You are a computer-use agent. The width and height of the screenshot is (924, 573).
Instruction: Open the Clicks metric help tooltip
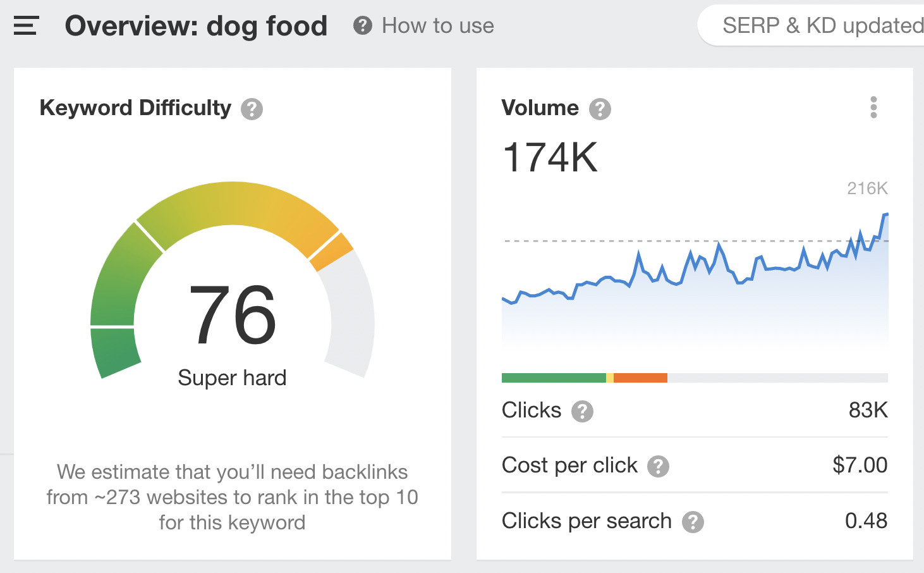(583, 412)
